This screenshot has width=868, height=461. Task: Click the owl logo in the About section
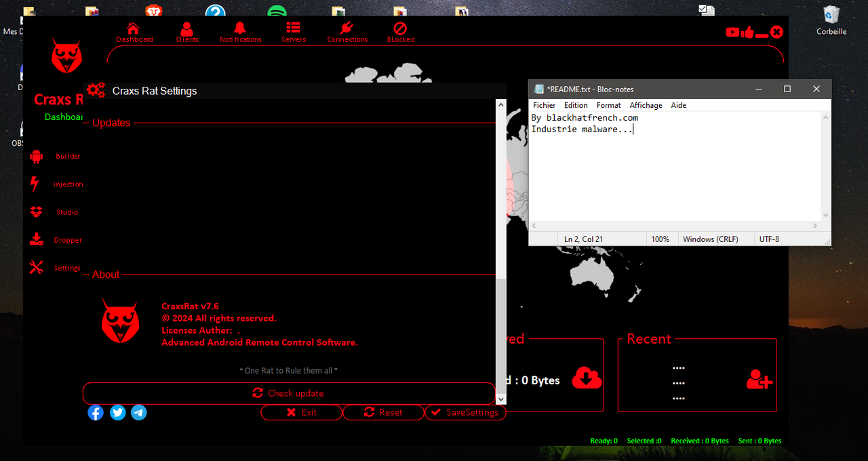click(x=120, y=321)
